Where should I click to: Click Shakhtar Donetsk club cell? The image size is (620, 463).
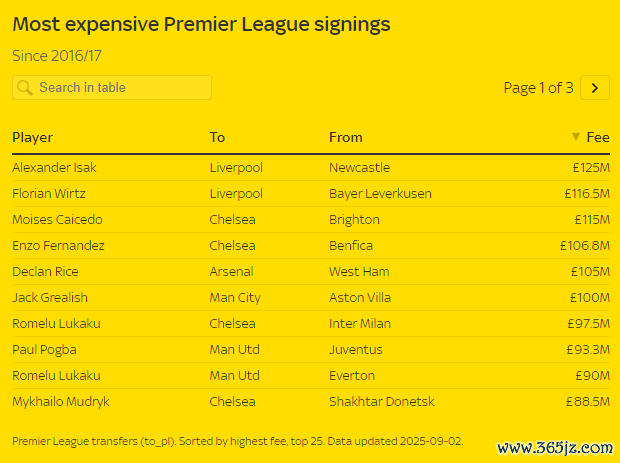tap(382, 402)
